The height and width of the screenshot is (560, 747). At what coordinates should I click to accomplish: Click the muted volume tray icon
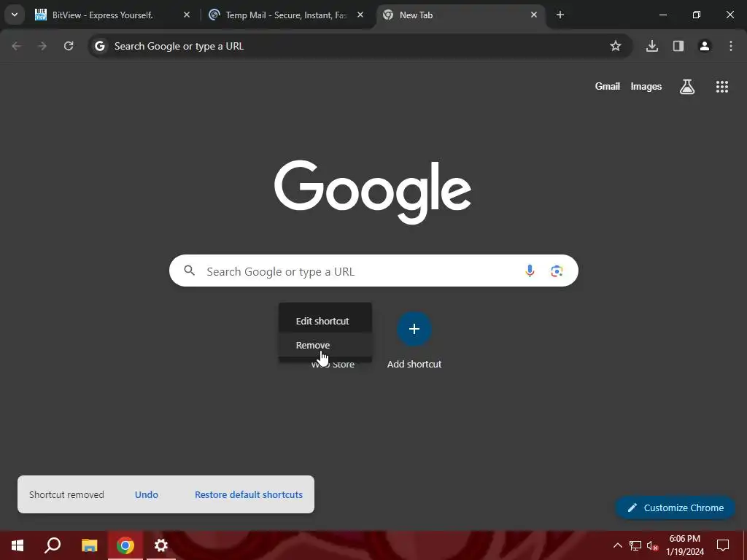(652, 545)
